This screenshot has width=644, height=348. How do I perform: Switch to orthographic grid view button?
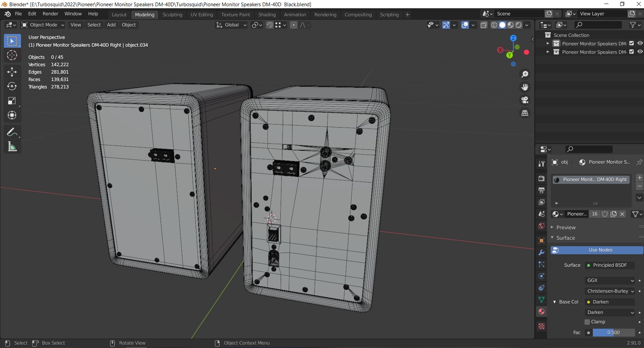click(x=525, y=113)
